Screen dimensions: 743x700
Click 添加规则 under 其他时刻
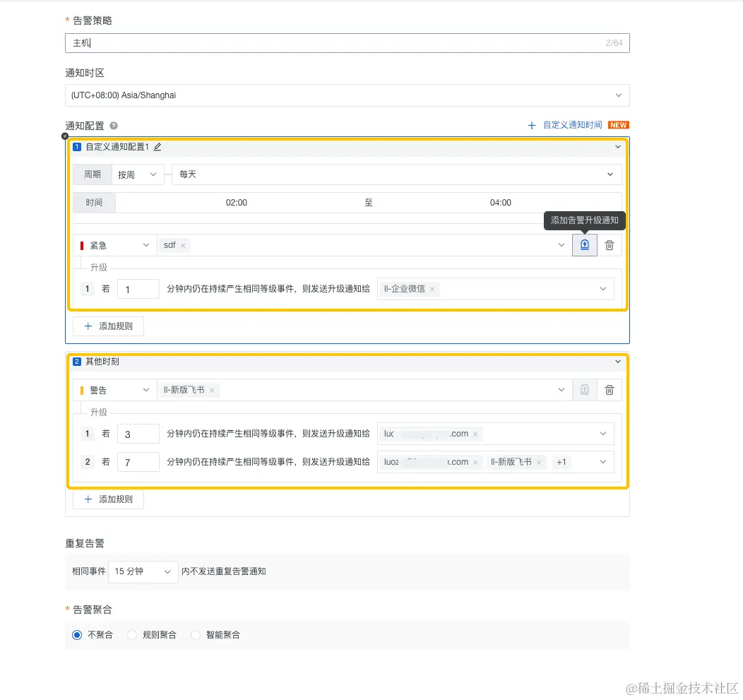[x=108, y=499]
